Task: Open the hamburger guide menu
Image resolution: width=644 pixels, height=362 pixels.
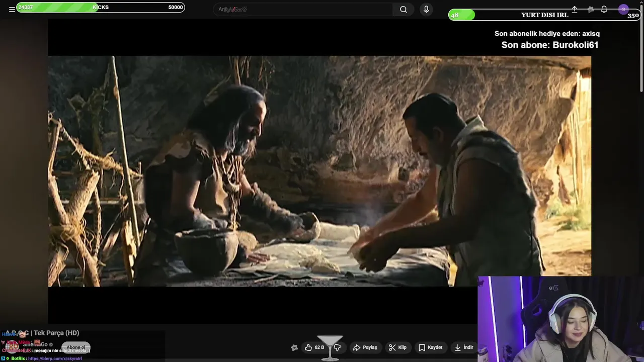Action: pyautogui.click(x=12, y=9)
